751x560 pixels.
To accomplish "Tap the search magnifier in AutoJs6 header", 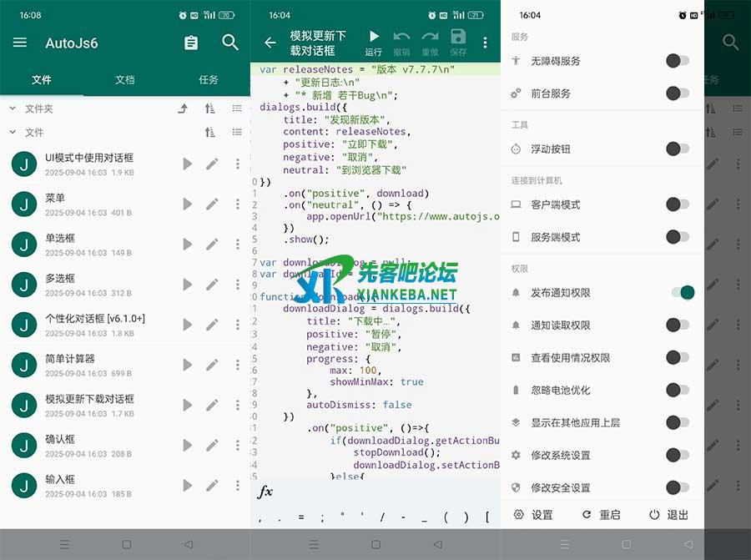I will [x=230, y=43].
